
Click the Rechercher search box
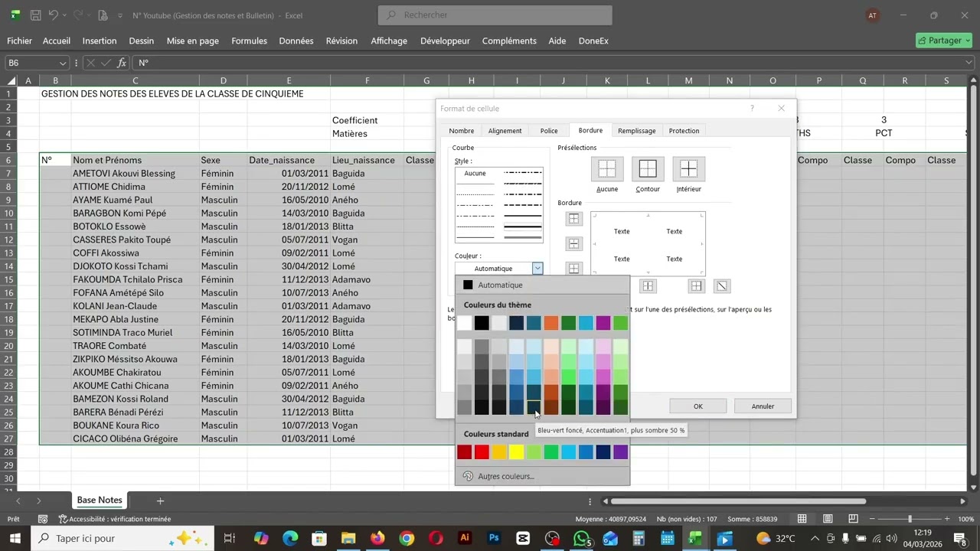(x=495, y=15)
